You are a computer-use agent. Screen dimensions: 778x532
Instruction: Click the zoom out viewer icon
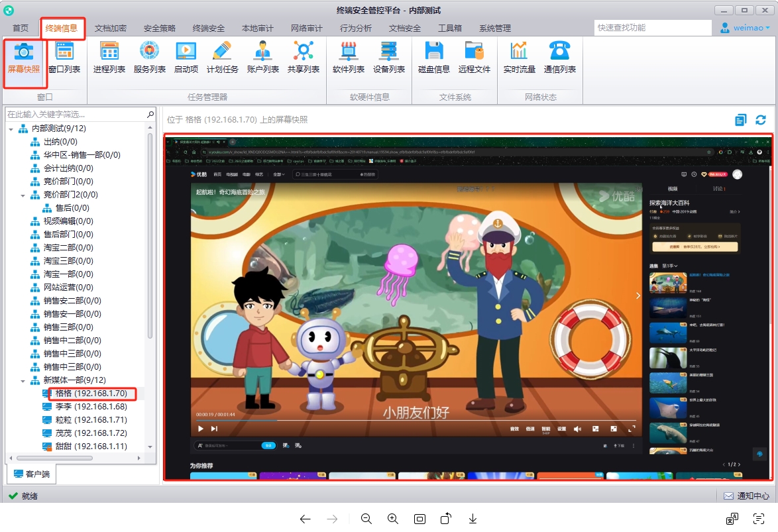click(366, 519)
